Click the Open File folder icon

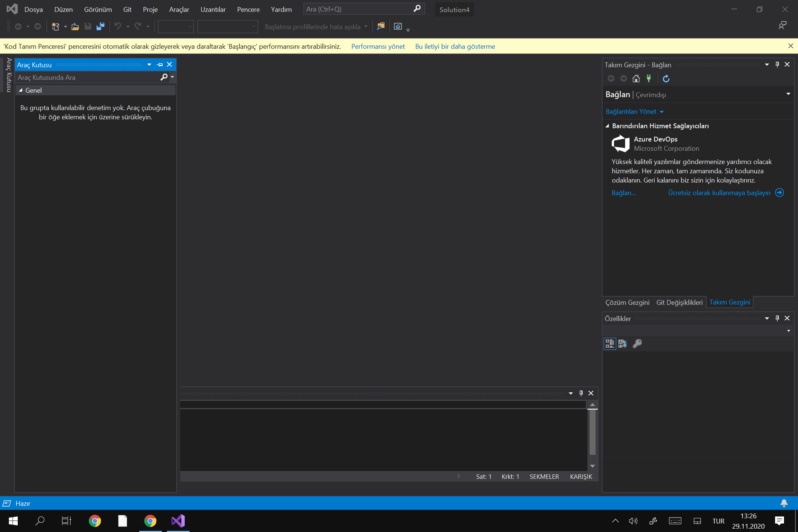coord(75,27)
